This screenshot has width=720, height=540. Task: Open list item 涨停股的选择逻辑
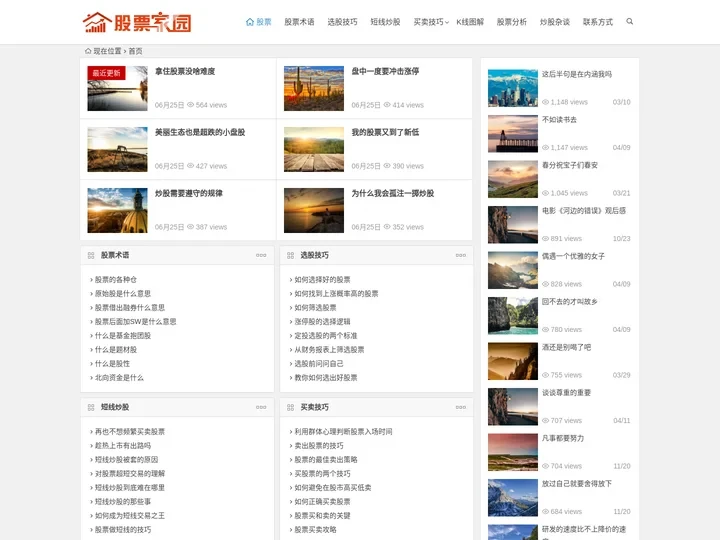(x=322, y=321)
